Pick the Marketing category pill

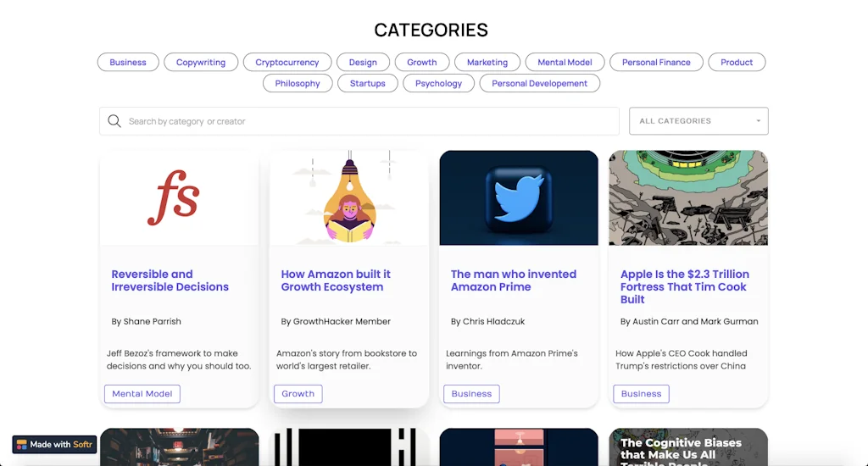tap(487, 62)
